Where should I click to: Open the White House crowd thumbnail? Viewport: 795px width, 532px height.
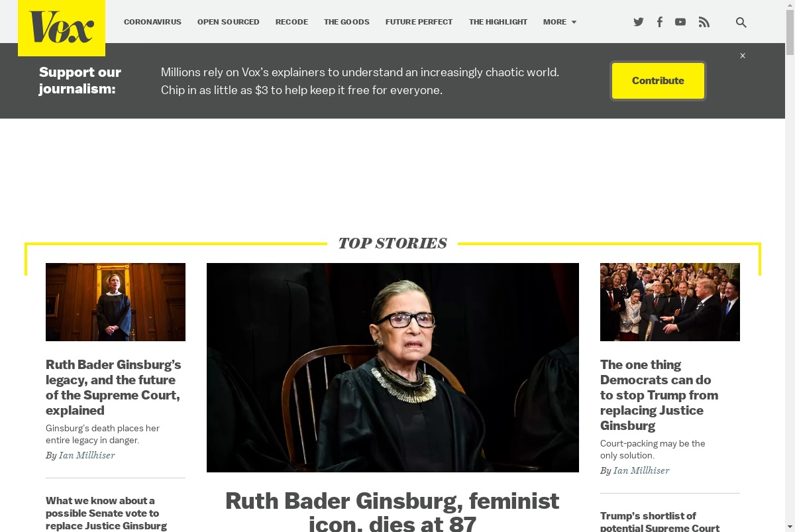pyautogui.click(x=670, y=302)
